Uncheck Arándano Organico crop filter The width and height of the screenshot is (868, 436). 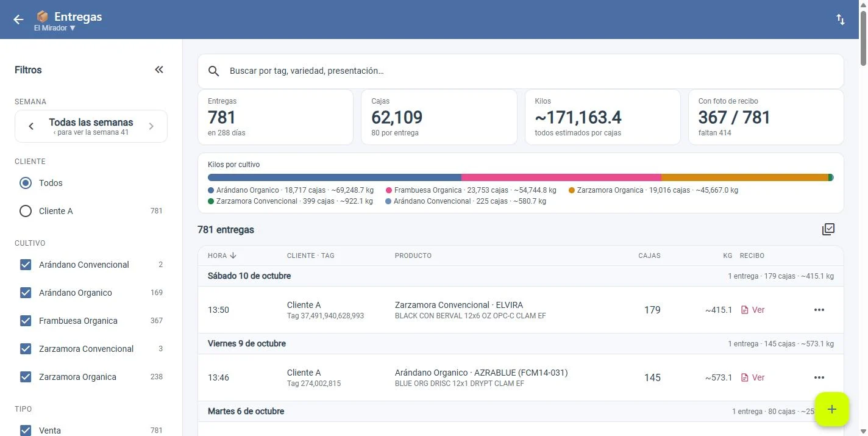coord(26,293)
